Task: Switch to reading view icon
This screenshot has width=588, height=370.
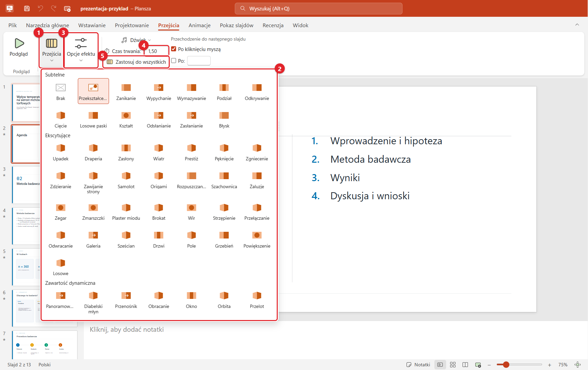Action: [465, 365]
